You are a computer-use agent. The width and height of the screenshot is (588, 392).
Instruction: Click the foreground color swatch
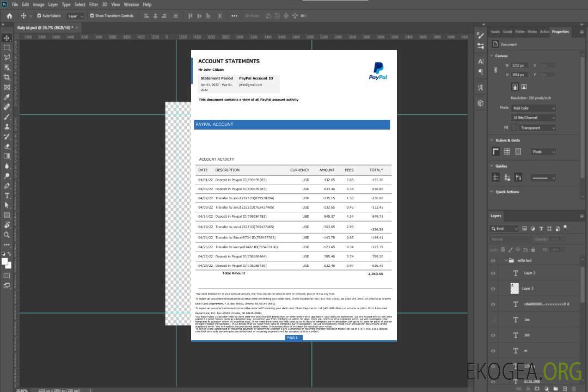coord(5,261)
